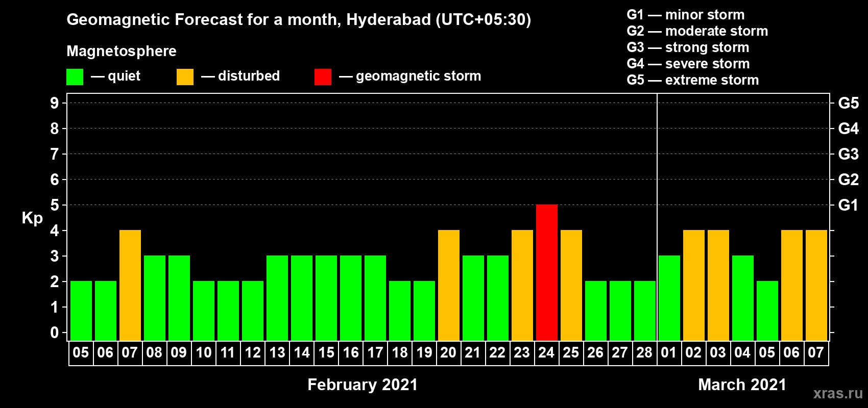The width and height of the screenshot is (868, 408).
Task: Click the orange bar for February 23
Action: 522,285
